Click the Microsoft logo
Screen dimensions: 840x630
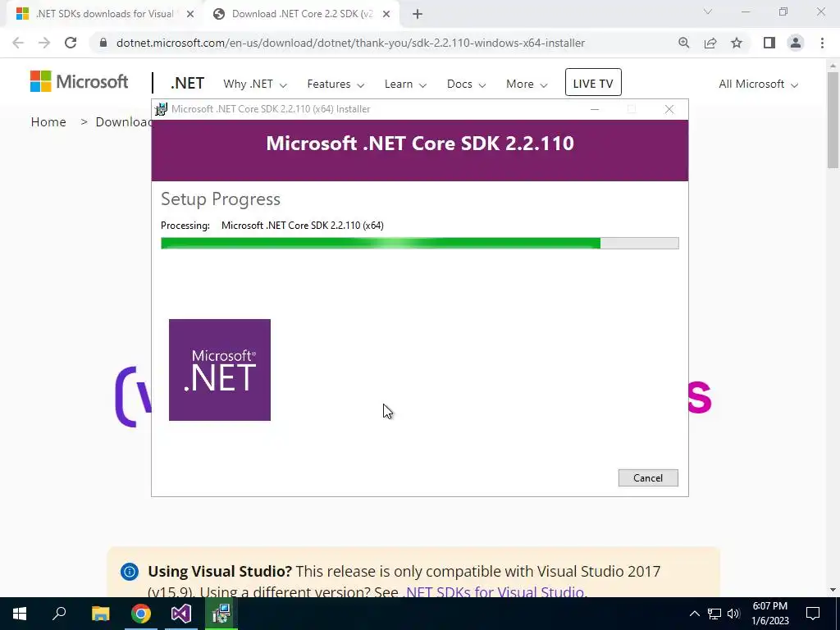[79, 81]
